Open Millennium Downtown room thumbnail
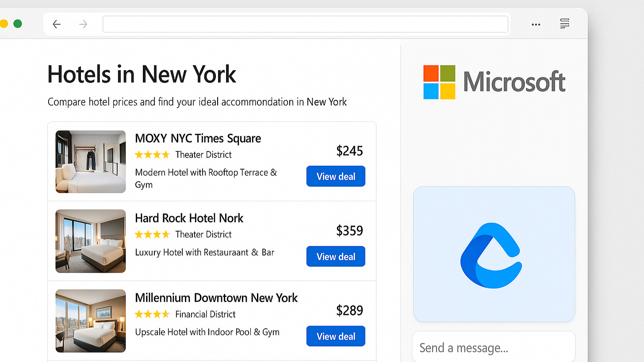The image size is (644, 362). 91,321
